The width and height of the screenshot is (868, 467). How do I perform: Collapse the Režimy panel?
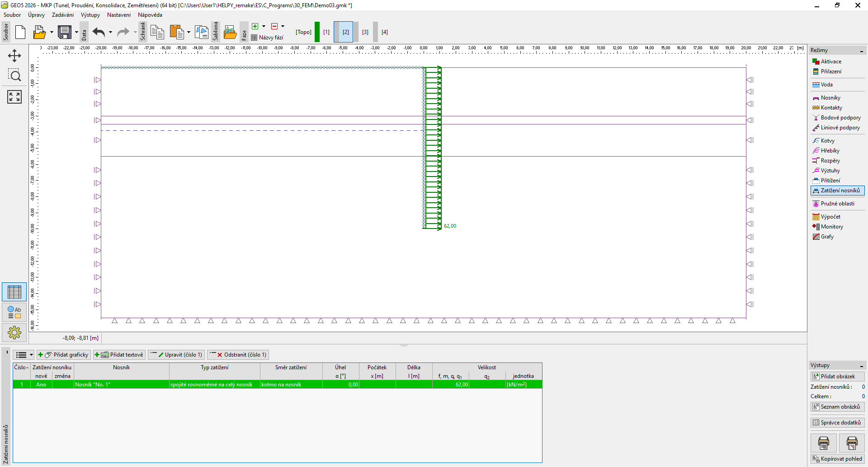point(861,51)
